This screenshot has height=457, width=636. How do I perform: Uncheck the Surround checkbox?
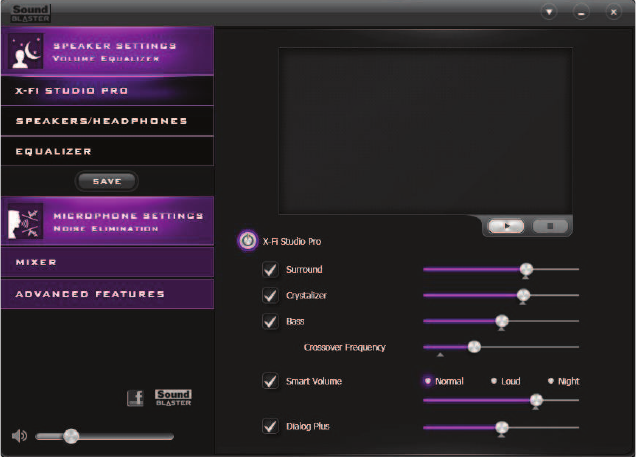click(x=270, y=269)
